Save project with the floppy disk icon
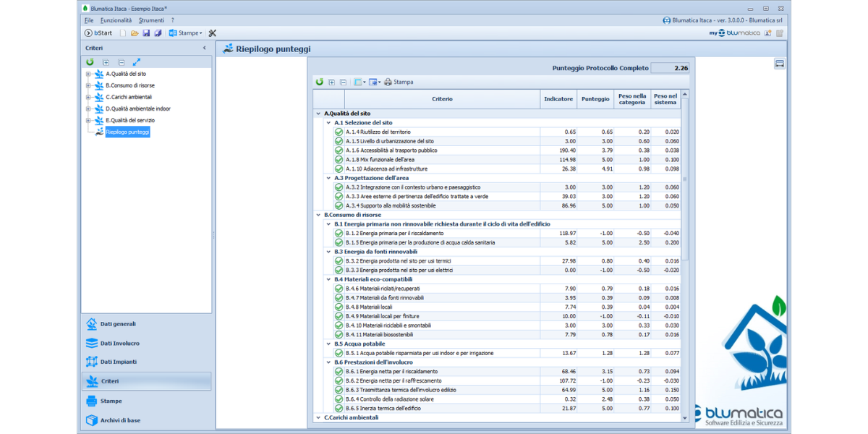 pyautogui.click(x=146, y=33)
